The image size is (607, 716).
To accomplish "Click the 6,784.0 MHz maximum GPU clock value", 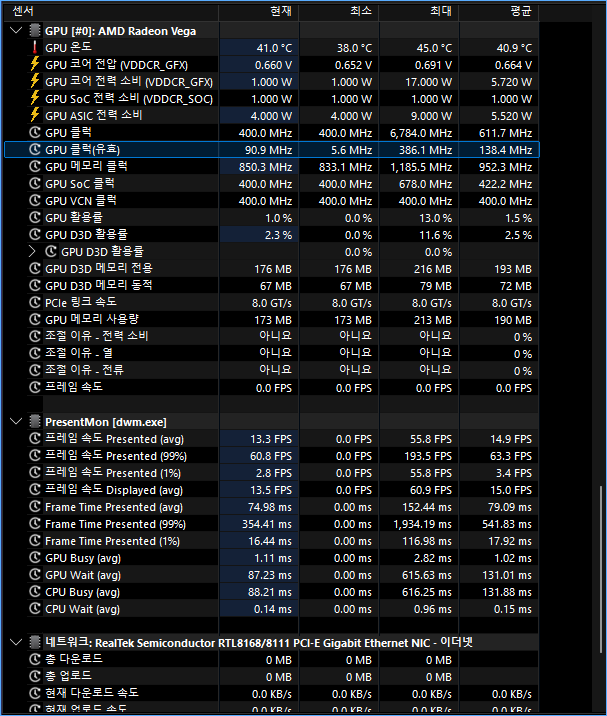I will pyautogui.click(x=421, y=133).
